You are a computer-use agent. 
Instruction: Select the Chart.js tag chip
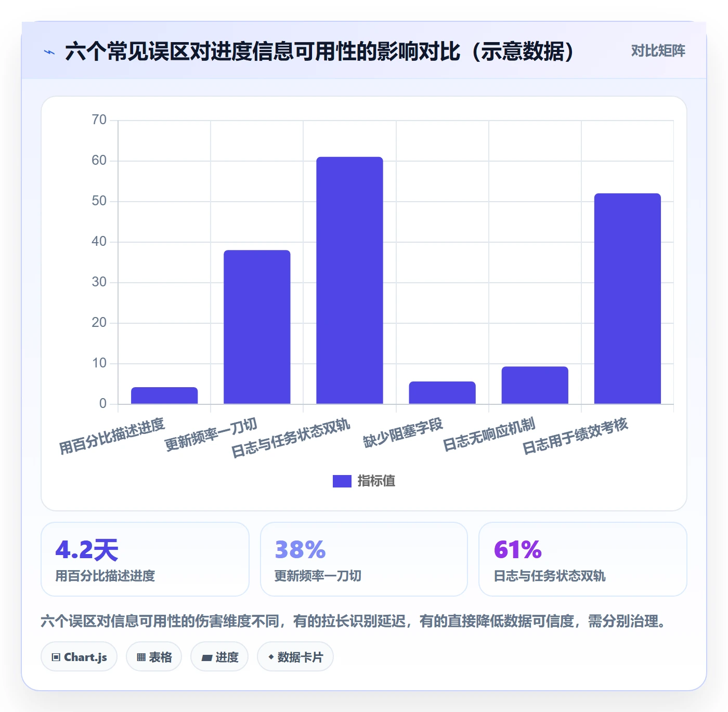(x=79, y=657)
